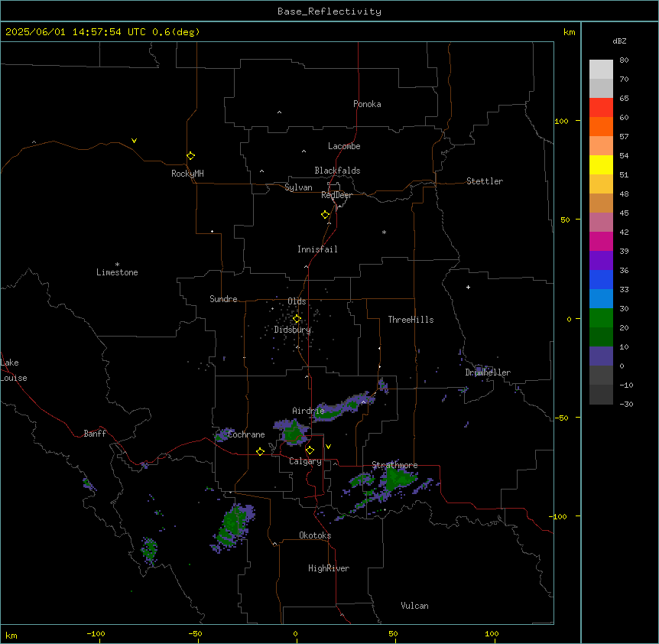Click the Ponoka city label
Image resolution: width=659 pixels, height=644 pixels.
click(367, 104)
